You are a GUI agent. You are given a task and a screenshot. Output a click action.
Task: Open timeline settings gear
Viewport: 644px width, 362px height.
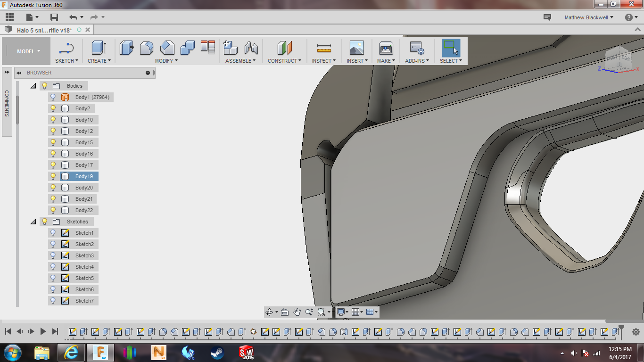tap(636, 332)
